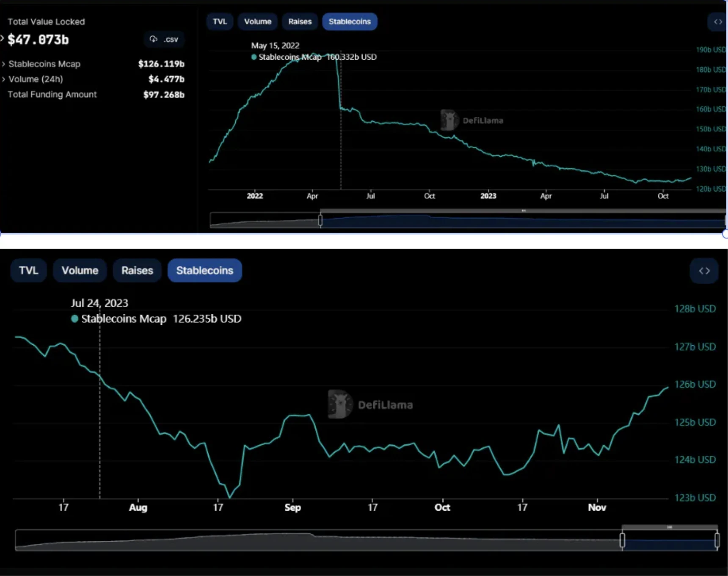Click the cloud download icon beside .csv
This screenshot has height=576, width=728.
[x=154, y=39]
